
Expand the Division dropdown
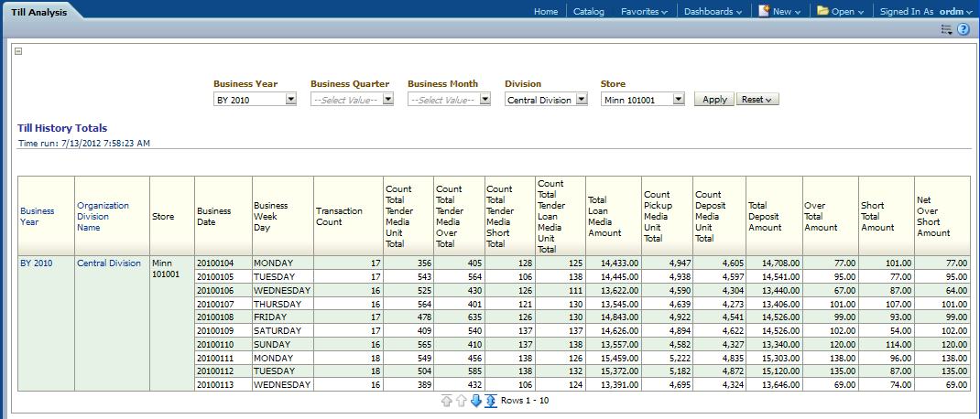(x=582, y=100)
